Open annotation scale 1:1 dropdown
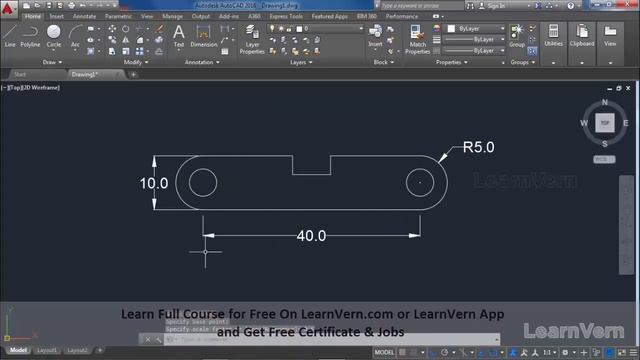Screen dimensions: 640x360 (x=549, y=352)
